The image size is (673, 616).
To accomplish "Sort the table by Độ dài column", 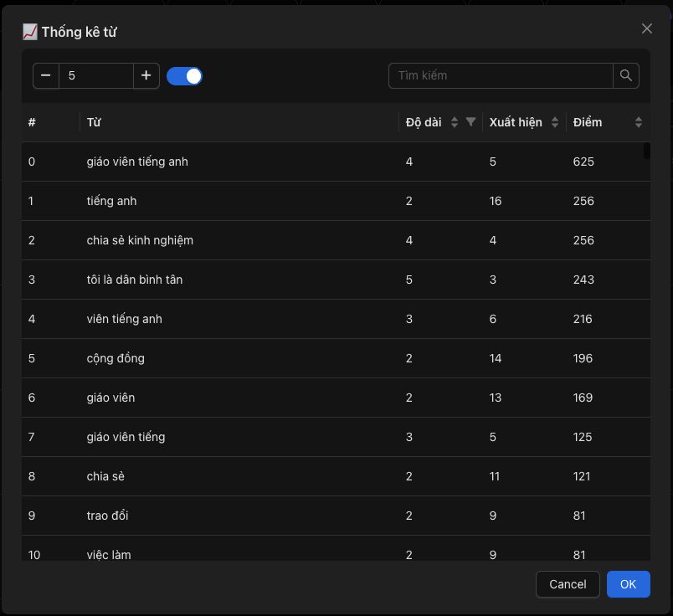I will click(455, 122).
